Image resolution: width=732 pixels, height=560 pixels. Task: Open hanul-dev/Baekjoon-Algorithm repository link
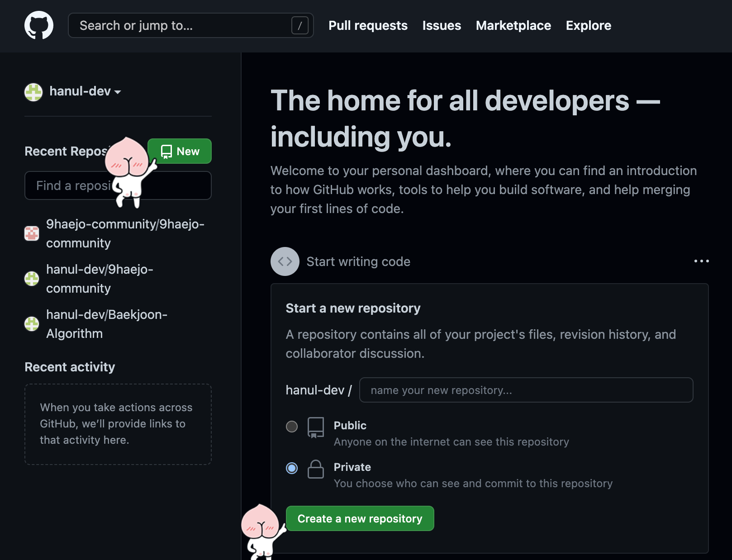[x=107, y=324]
